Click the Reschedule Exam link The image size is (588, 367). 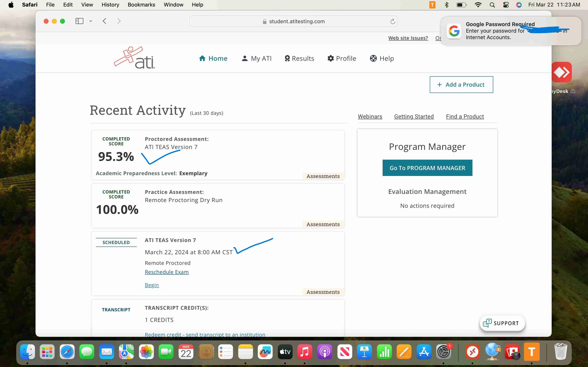pyautogui.click(x=167, y=272)
